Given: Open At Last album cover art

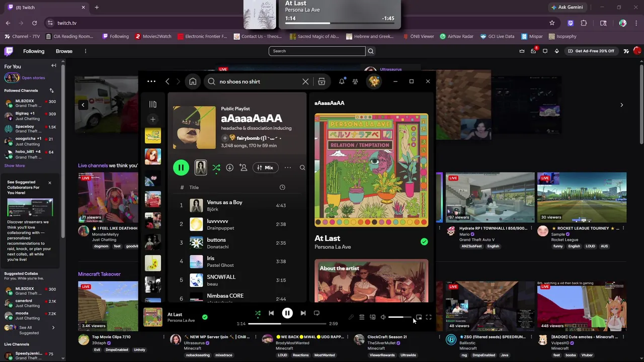Looking at the screenshot, I should [x=371, y=170].
